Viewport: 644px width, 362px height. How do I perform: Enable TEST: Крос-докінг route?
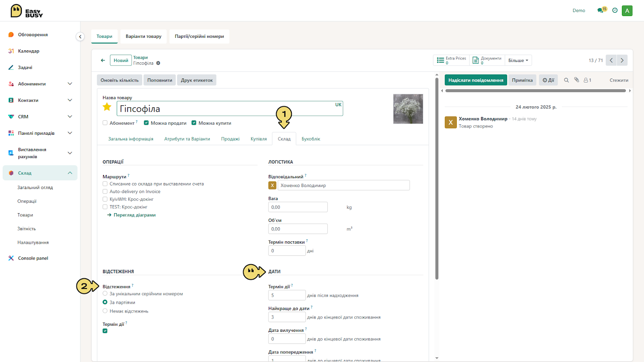coord(105,207)
